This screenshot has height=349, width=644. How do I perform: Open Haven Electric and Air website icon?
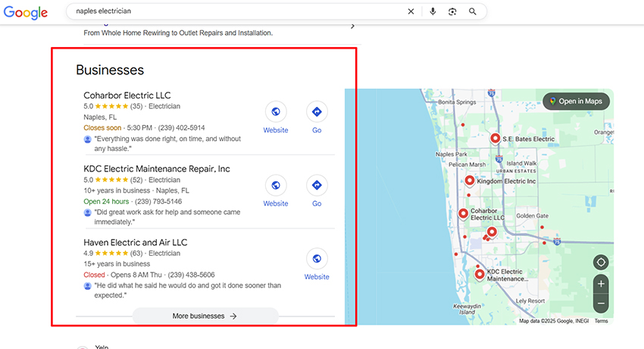317,259
